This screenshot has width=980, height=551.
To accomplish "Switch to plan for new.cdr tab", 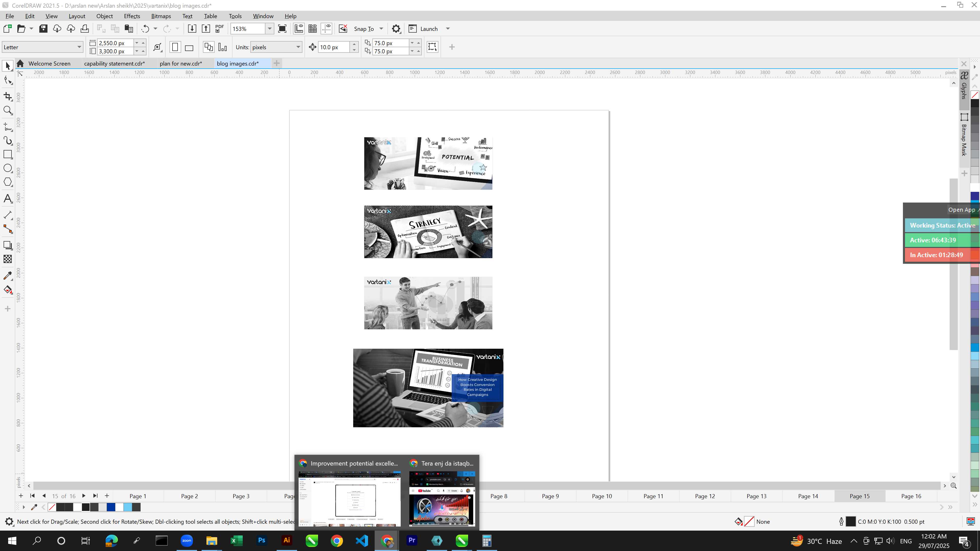I will (181, 64).
